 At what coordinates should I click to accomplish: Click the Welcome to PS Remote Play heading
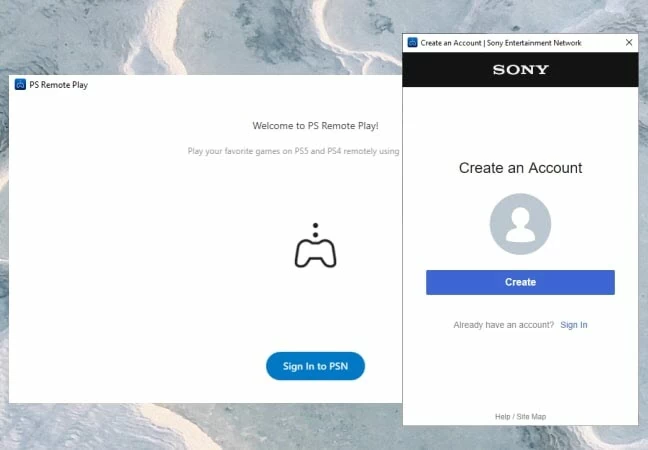click(x=315, y=127)
